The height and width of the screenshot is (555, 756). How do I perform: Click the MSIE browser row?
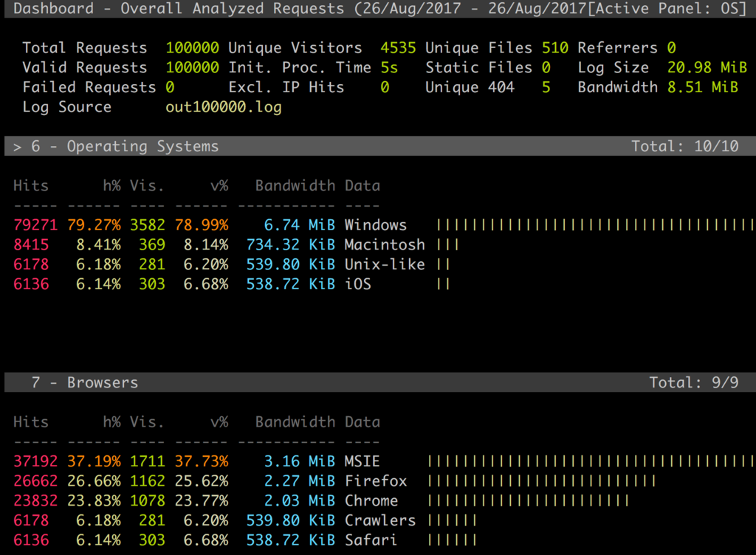pyautogui.click(x=384, y=461)
